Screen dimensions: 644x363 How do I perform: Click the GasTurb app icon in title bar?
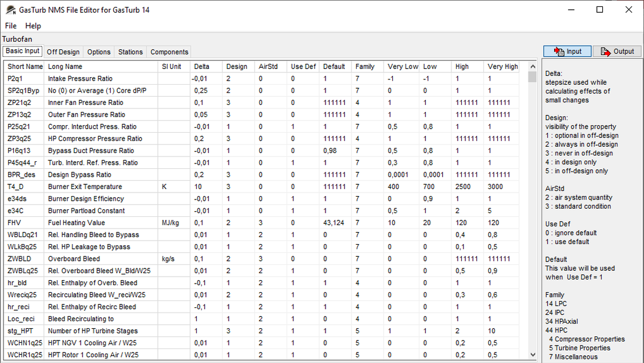click(x=10, y=10)
